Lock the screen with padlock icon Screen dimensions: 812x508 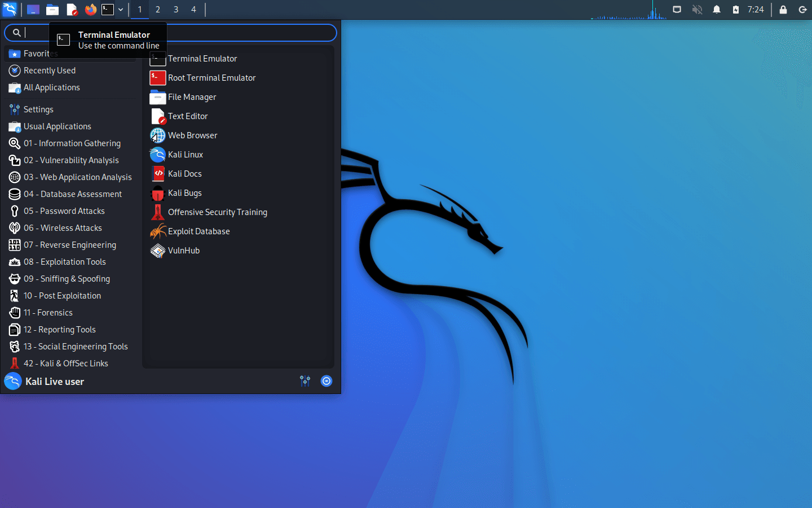tap(783, 10)
